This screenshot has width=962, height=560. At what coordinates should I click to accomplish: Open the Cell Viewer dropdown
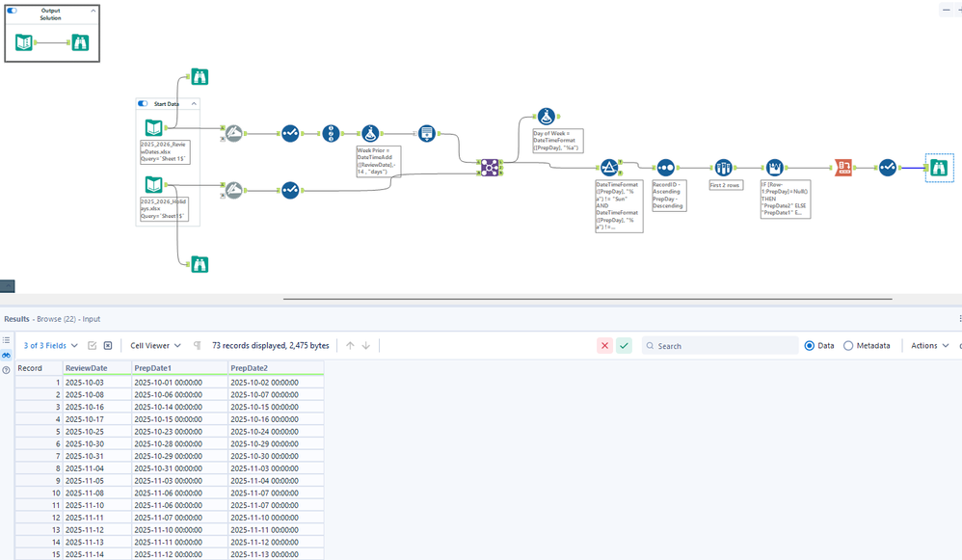pos(155,345)
